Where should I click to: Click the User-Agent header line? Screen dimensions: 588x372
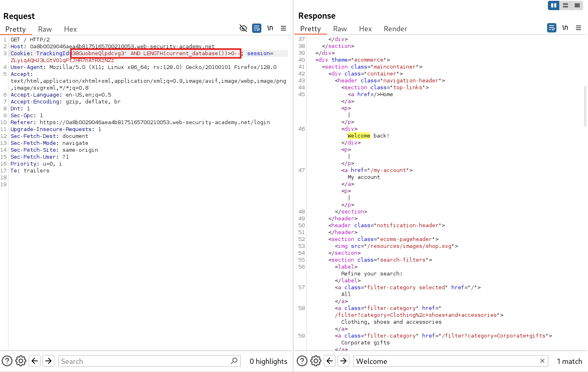(x=143, y=67)
